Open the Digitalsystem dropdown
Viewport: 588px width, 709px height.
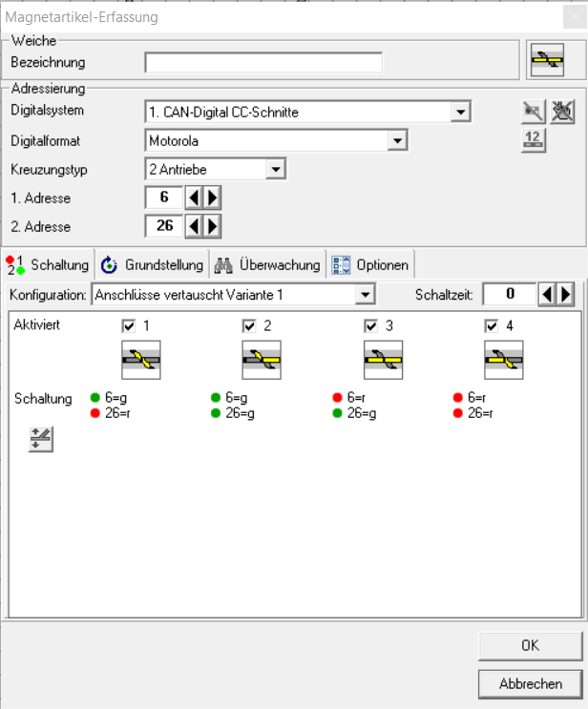461,113
